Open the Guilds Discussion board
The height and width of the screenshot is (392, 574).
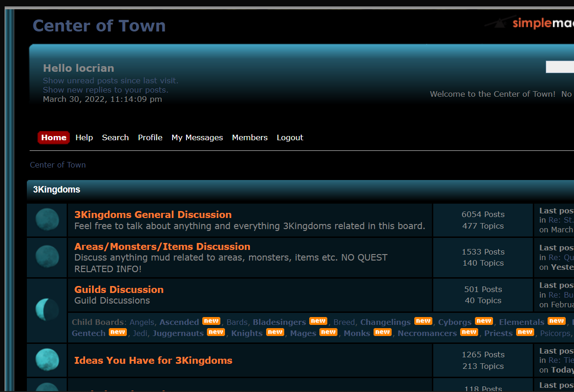point(119,290)
